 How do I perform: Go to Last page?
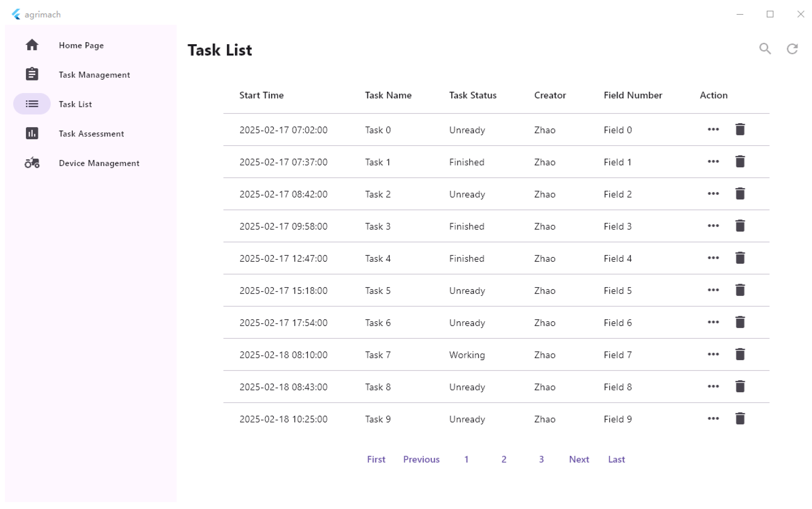(616, 459)
